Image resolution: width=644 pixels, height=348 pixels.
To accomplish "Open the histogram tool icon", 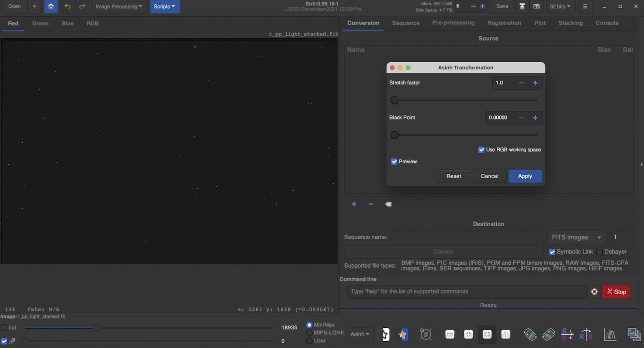I will (610, 334).
